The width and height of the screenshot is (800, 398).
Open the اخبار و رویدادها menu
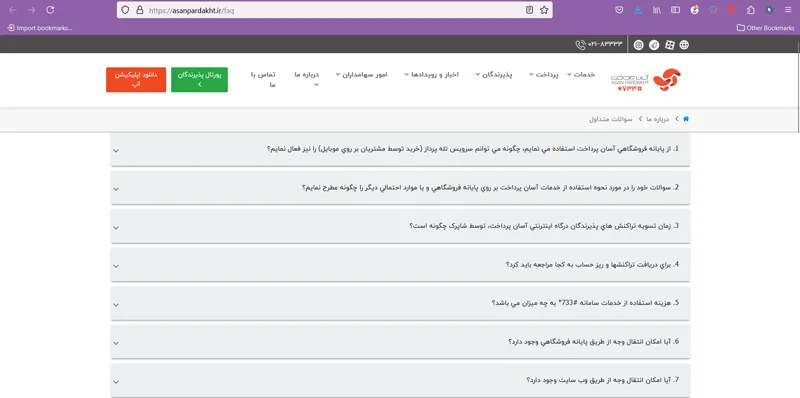tap(431, 74)
